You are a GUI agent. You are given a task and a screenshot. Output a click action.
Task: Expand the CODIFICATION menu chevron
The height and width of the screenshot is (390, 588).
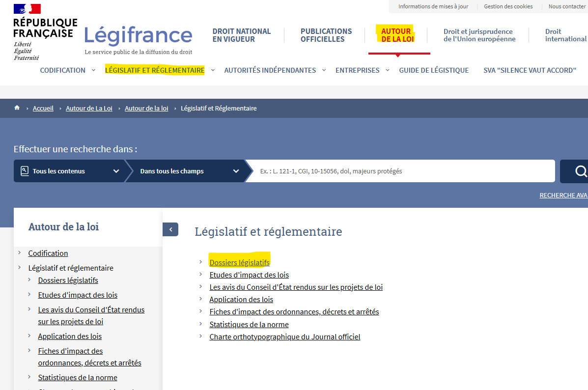93,70
